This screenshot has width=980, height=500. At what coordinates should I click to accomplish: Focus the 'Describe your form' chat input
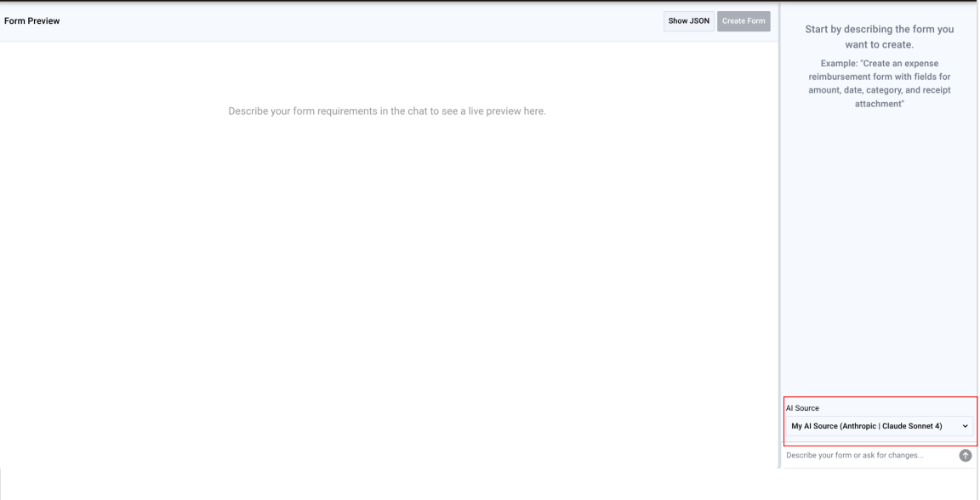(x=868, y=456)
